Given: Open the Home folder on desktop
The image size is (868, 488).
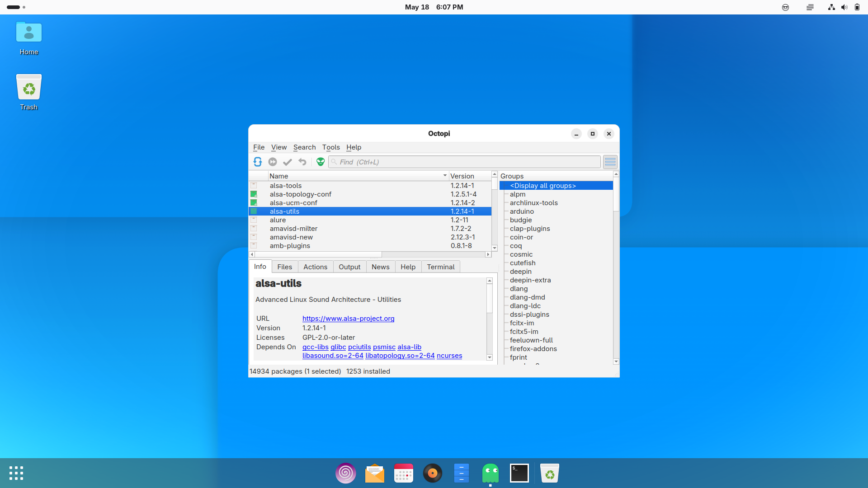Looking at the screenshot, I should coord(29,38).
